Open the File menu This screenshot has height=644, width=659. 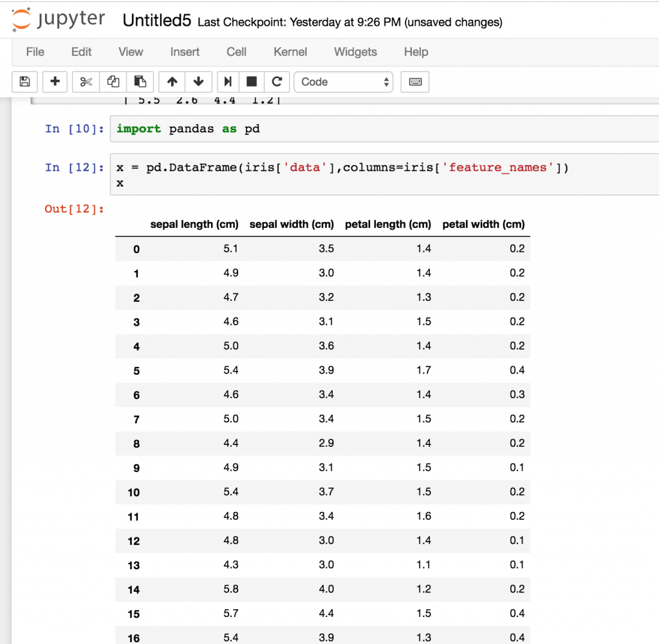[x=35, y=52]
